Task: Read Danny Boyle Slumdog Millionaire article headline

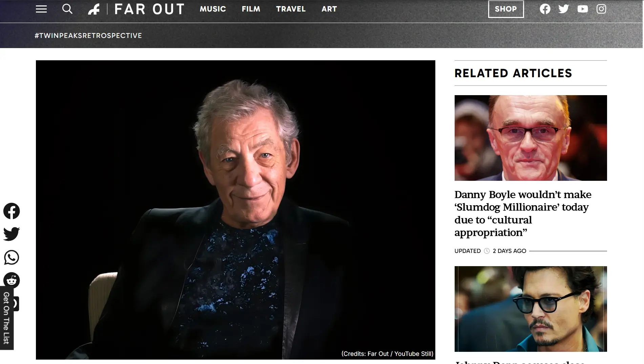Action: click(x=523, y=213)
